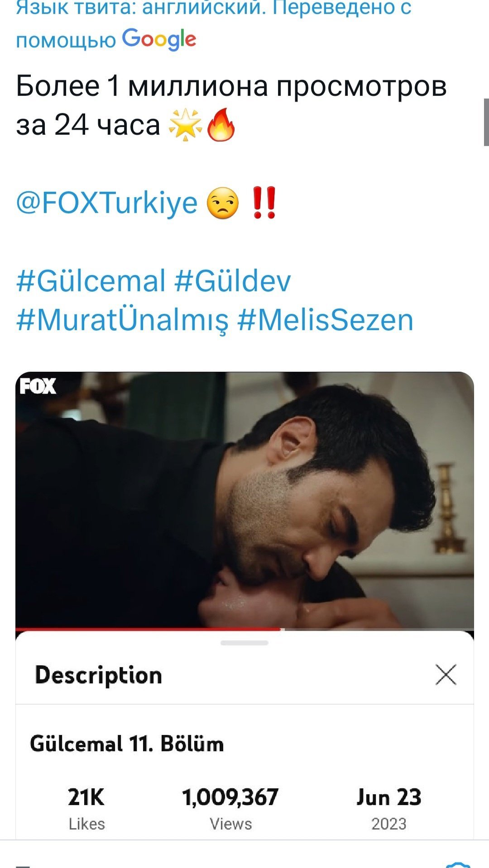
Task: Tap the unamused face emoji
Action: click(x=222, y=203)
